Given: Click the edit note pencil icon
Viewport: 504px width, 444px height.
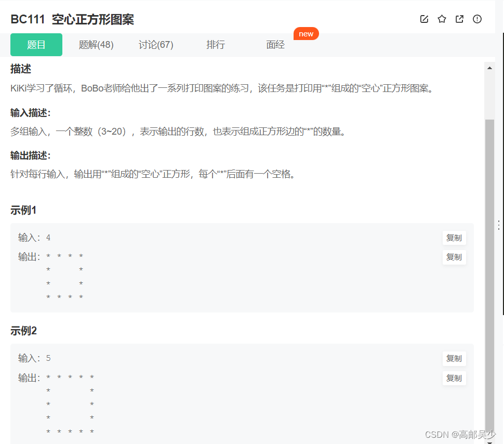Looking at the screenshot, I should tap(424, 19).
